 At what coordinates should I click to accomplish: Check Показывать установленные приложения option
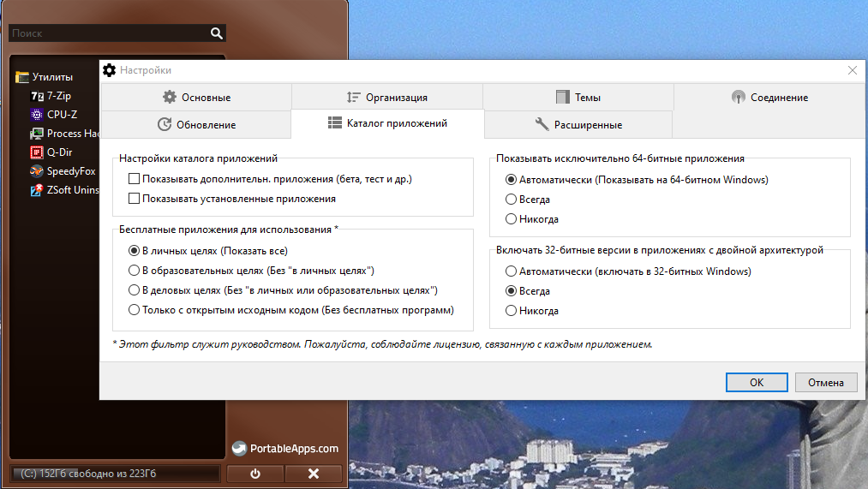[x=134, y=199]
